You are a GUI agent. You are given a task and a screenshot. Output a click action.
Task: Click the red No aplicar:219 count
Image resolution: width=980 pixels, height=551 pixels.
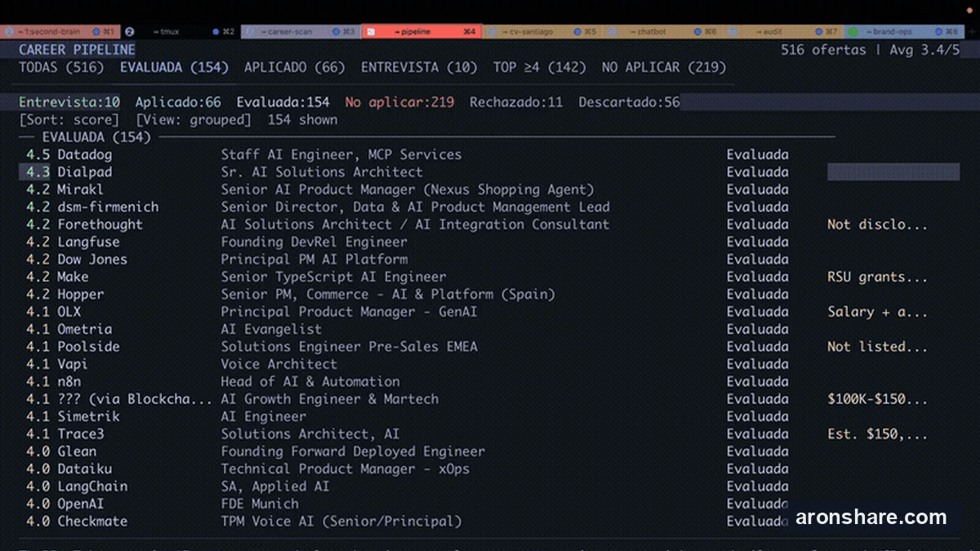[x=399, y=102]
